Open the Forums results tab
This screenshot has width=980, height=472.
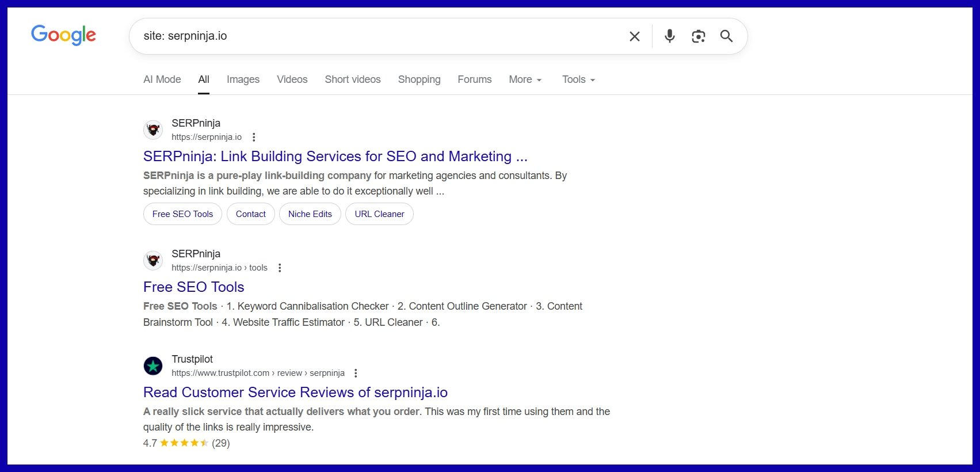click(x=474, y=79)
